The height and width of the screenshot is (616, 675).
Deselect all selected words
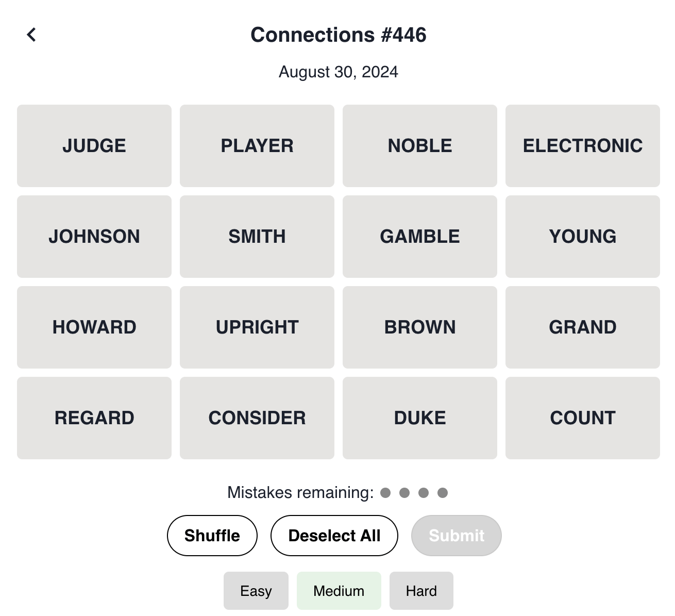tap(334, 535)
